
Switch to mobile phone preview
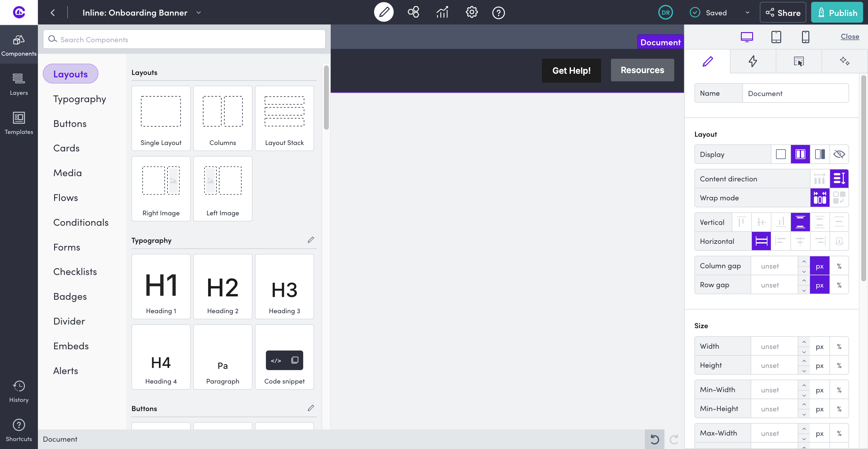click(805, 36)
